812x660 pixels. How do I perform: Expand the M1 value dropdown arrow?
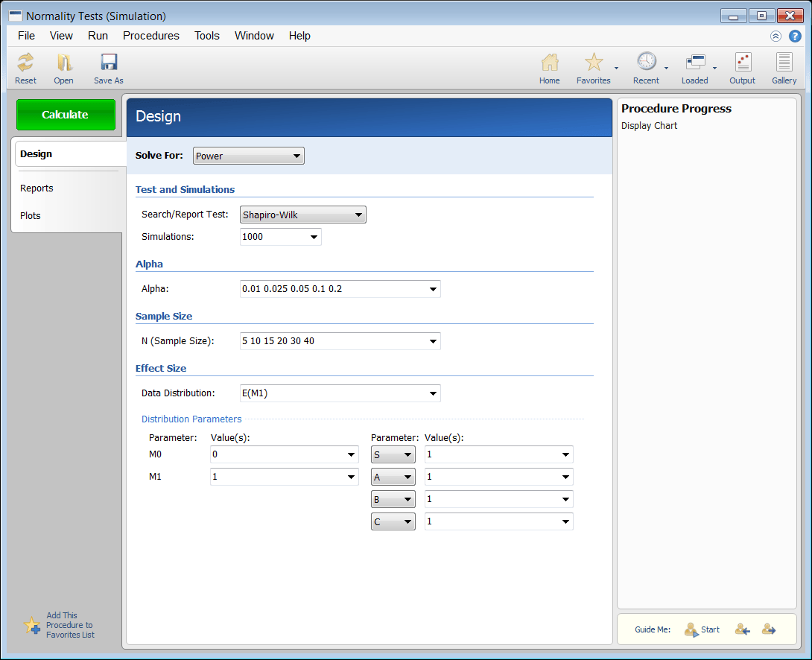(x=351, y=477)
